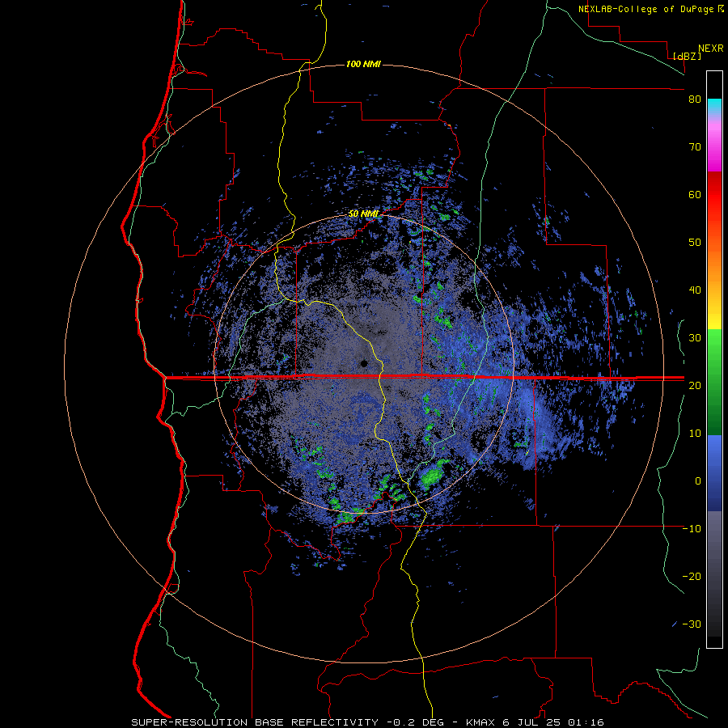728x728 pixels.
Task: Click the 70 value on the dBZ scale
Action: pyautogui.click(x=695, y=147)
